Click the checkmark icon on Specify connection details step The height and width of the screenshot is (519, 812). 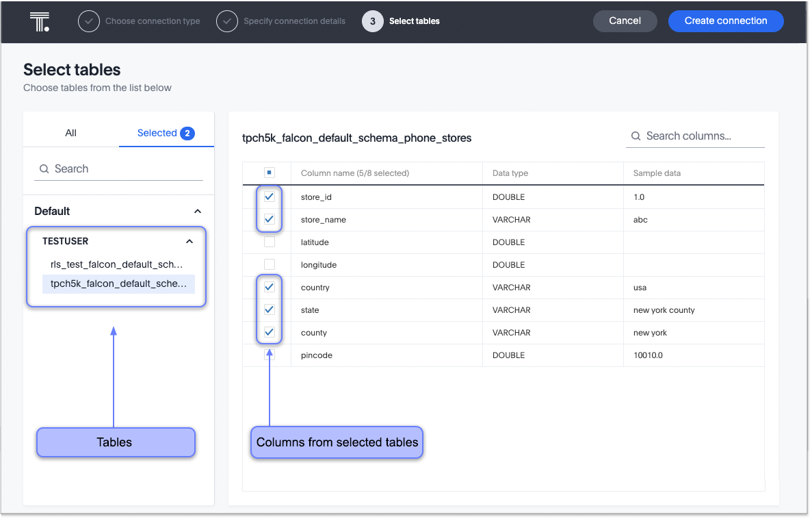coord(226,21)
